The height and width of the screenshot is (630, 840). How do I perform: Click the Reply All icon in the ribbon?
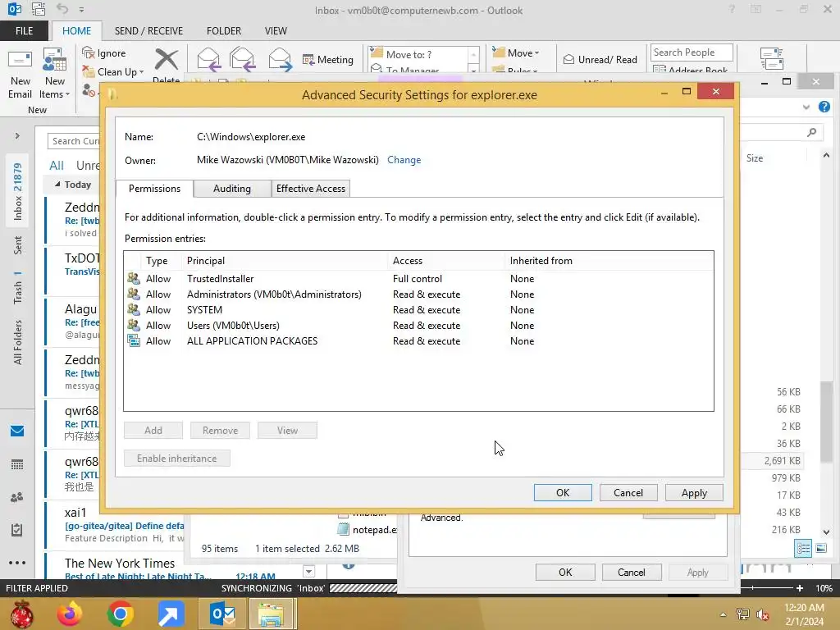242,59
